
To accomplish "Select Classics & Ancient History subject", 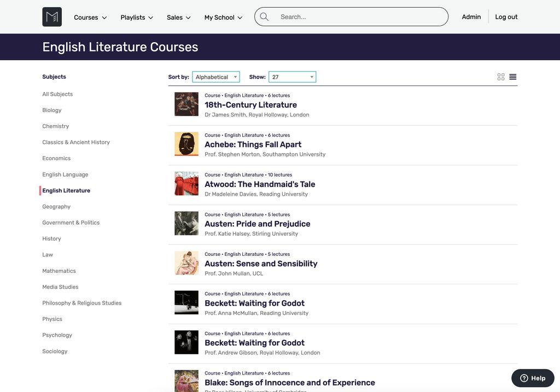I will (x=76, y=142).
